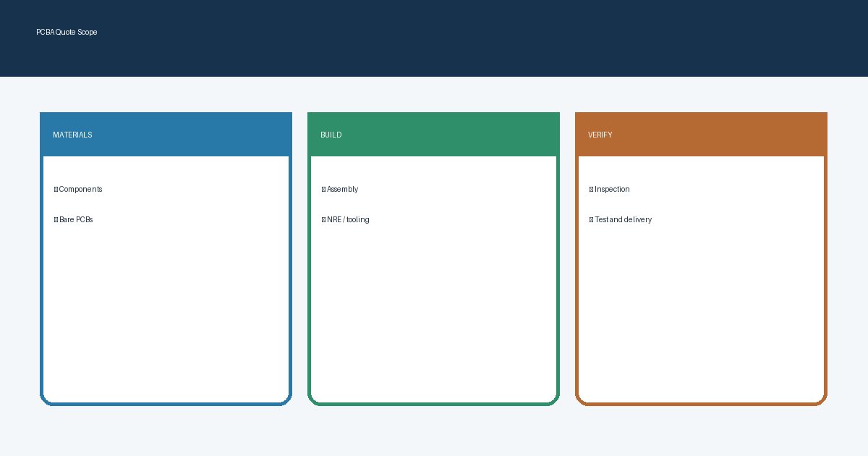The image size is (868, 456).
Task: Click the "Components" item
Action: (x=78, y=190)
